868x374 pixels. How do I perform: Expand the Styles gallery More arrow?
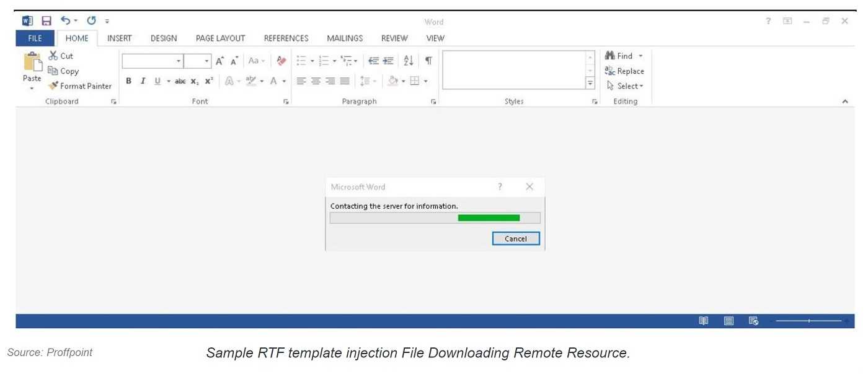pos(590,84)
